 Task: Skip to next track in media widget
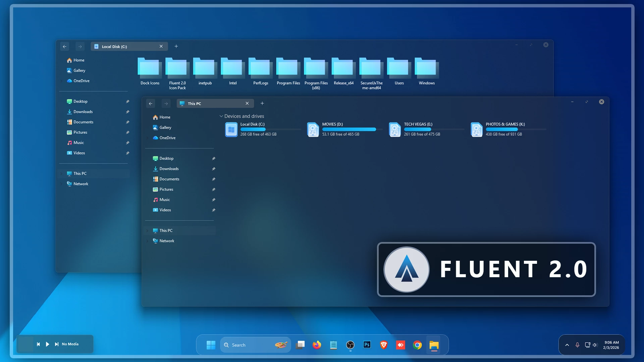click(x=57, y=344)
